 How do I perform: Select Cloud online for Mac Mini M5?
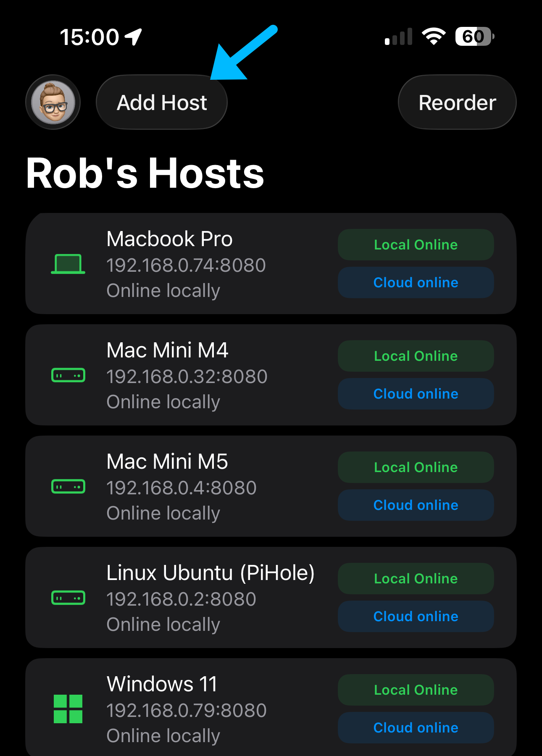pyautogui.click(x=416, y=505)
